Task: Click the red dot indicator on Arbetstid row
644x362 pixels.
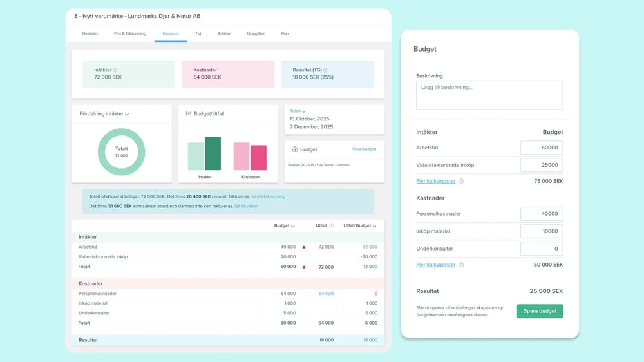Action: click(x=303, y=247)
